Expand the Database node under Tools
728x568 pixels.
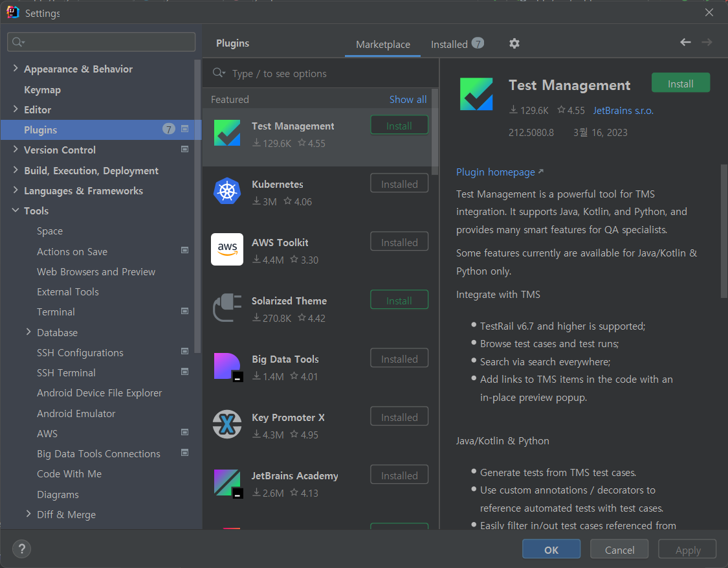point(28,332)
